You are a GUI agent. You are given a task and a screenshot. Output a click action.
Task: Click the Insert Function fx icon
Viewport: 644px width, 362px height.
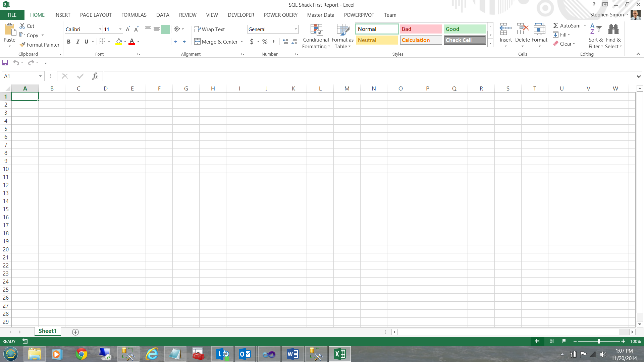[95, 76]
